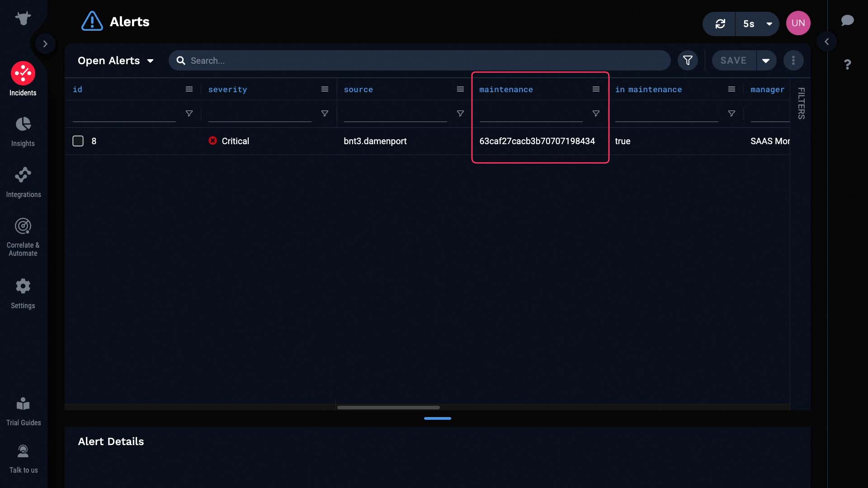Toggle the checkbox for alert 8
Viewport: 868px width, 488px height.
77,141
